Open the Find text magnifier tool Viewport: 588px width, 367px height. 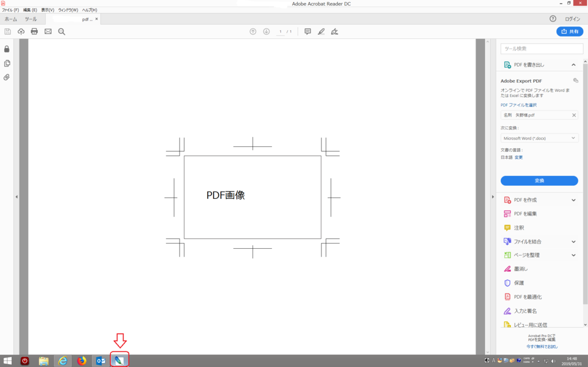click(x=62, y=32)
